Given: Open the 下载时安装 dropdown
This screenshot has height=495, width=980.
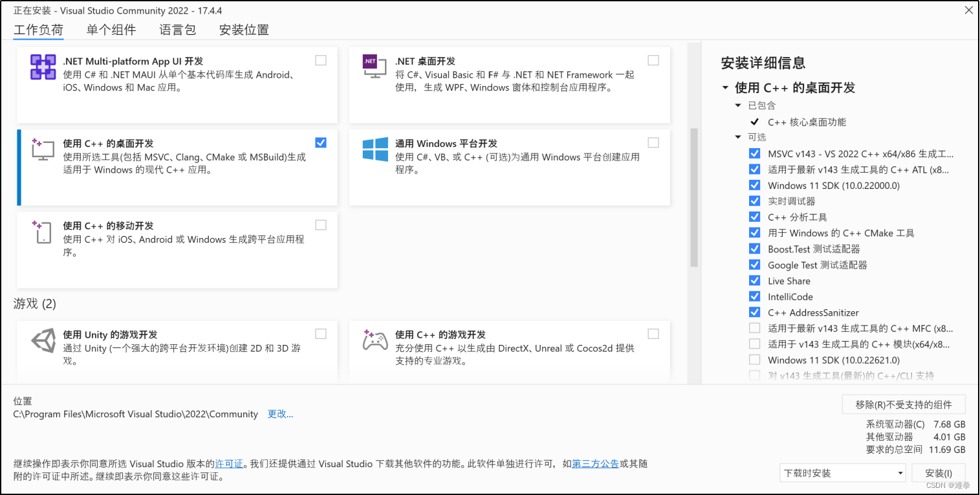Looking at the screenshot, I should click(x=843, y=473).
